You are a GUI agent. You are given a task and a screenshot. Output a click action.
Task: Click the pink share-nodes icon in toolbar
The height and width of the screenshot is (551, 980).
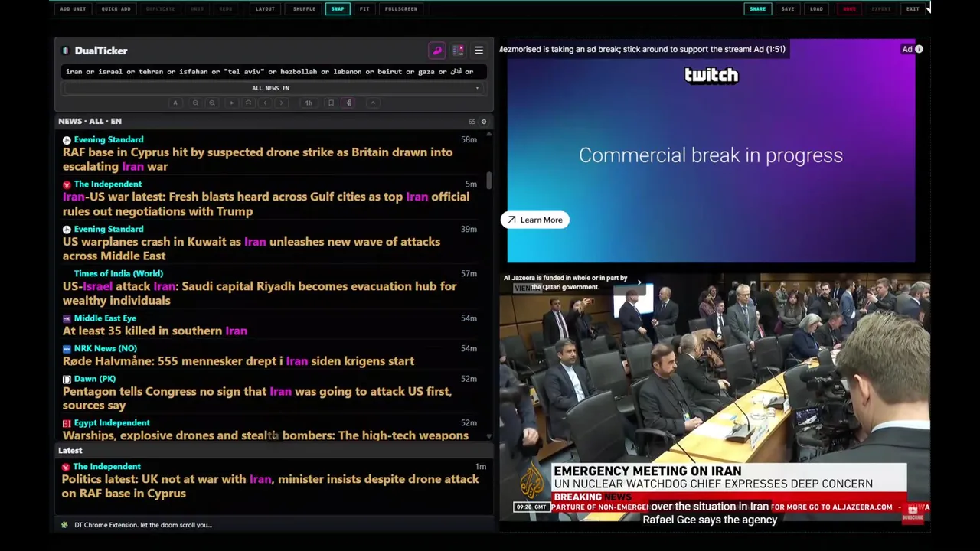pos(348,103)
